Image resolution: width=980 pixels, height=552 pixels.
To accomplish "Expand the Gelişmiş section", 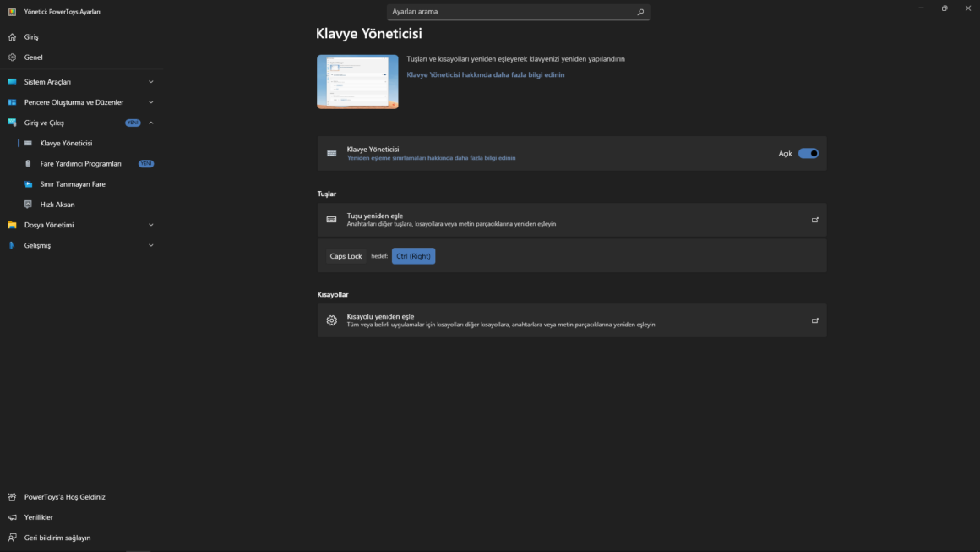I will pos(151,245).
